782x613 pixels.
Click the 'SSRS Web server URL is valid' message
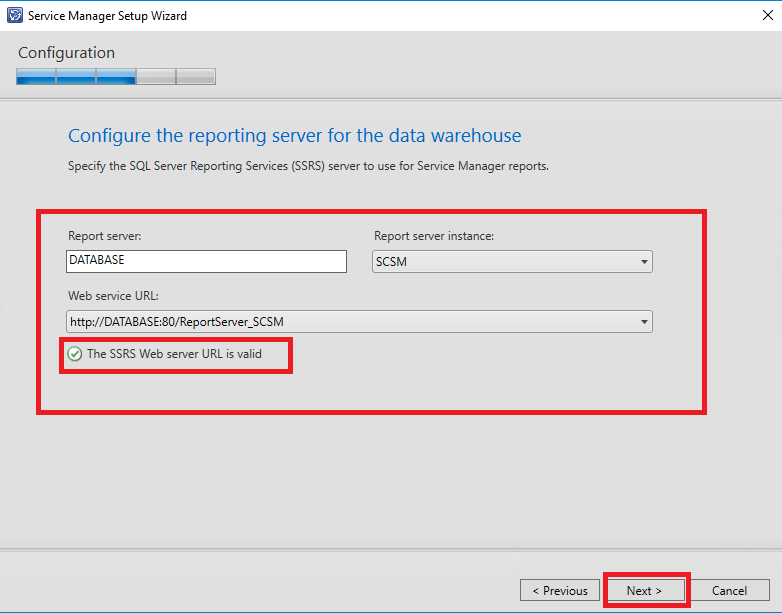(174, 354)
